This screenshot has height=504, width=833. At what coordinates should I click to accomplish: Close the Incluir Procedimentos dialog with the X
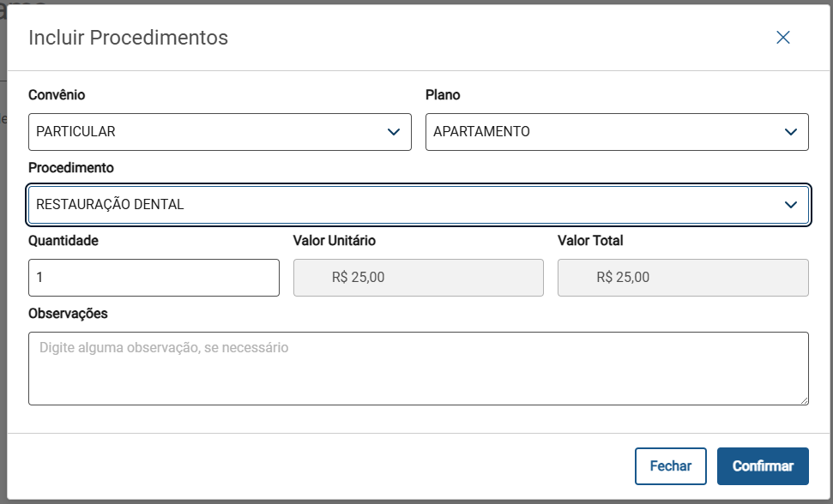782,38
